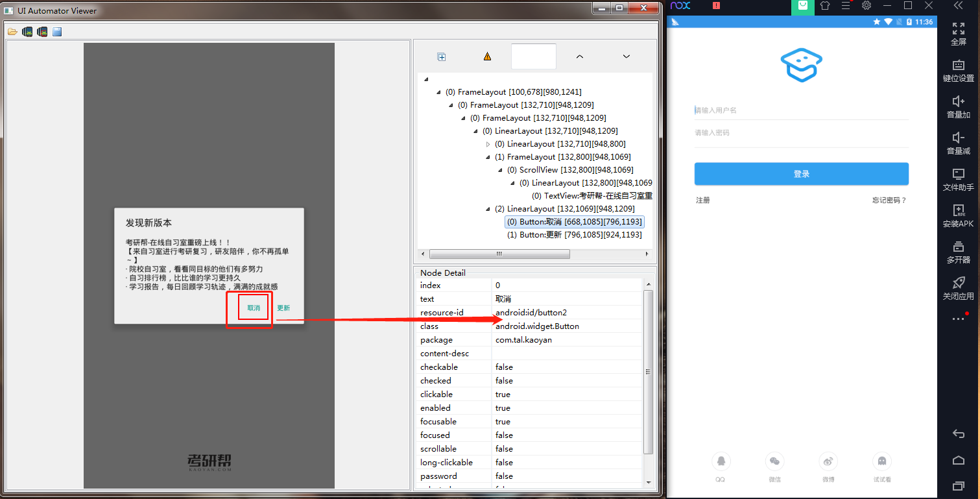The image size is (980, 499).
Task: Click the empty content-desc value cell
Action: tap(567, 354)
